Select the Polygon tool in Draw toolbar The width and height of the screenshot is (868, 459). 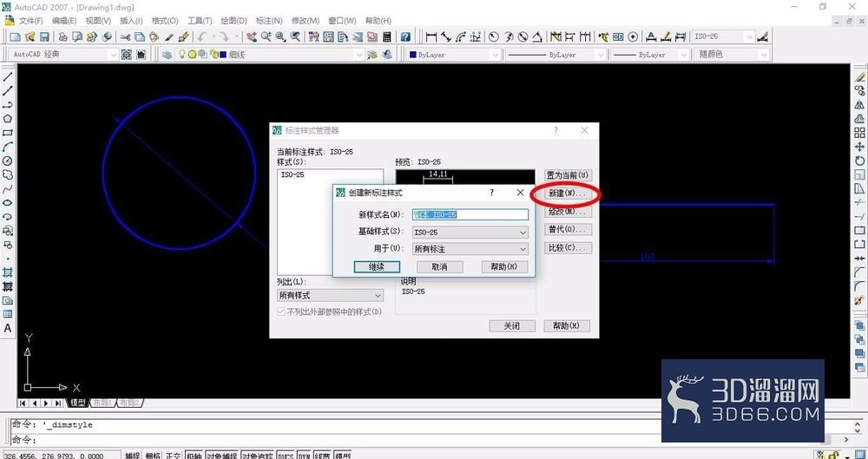[x=8, y=119]
